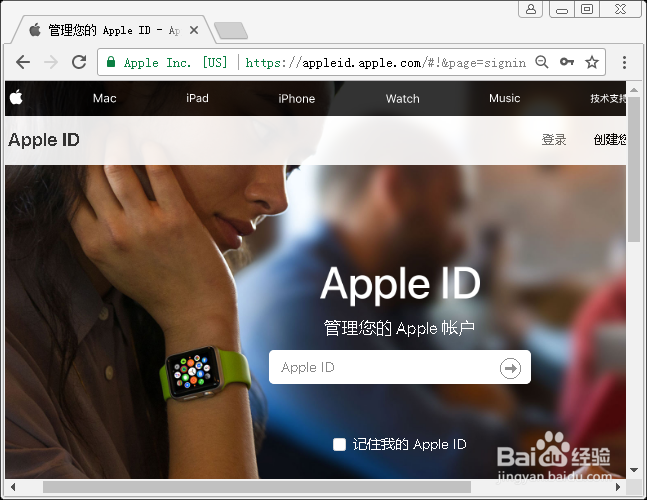
Task: Open iPad in the navigation bar
Action: pos(197,98)
